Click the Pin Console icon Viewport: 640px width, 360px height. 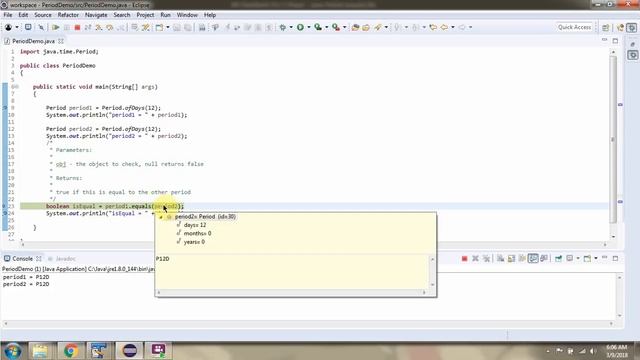tap(558, 258)
